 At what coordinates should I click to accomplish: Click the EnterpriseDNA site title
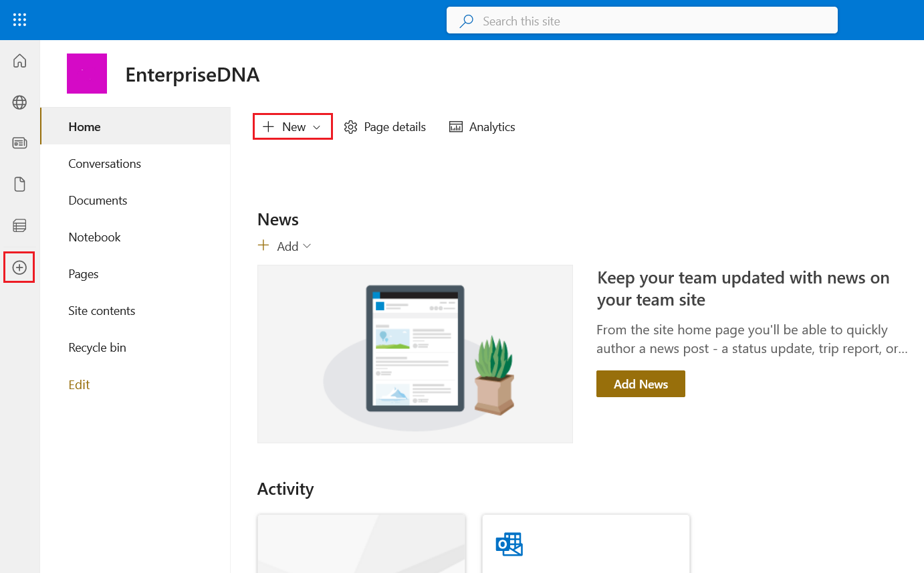click(193, 75)
